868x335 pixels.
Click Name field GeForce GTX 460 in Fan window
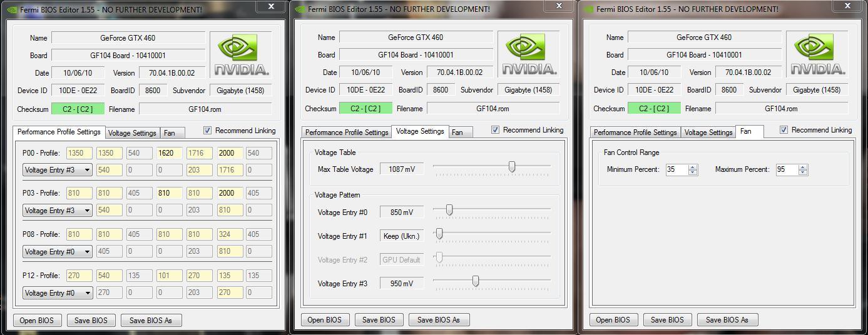[x=704, y=37]
